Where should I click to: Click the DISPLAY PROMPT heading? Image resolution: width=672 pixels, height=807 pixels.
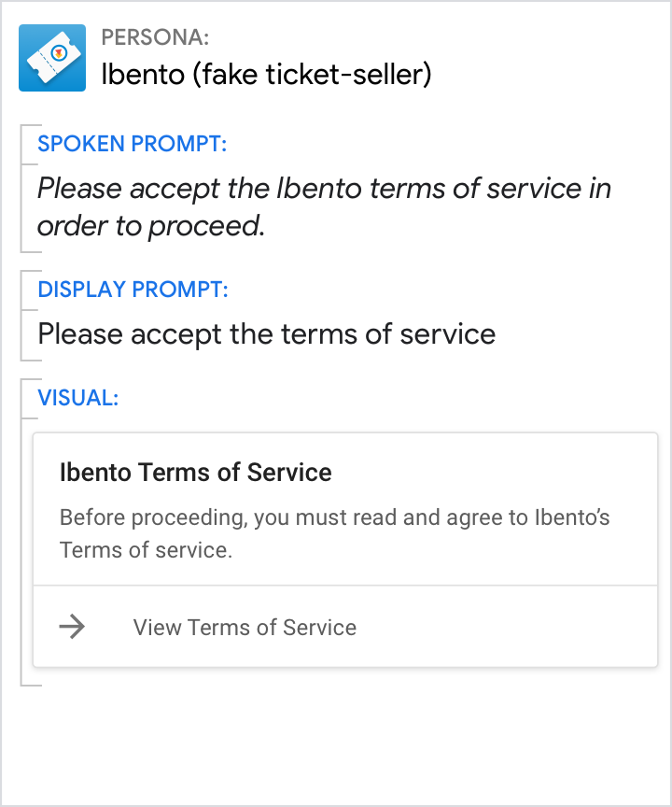132,289
